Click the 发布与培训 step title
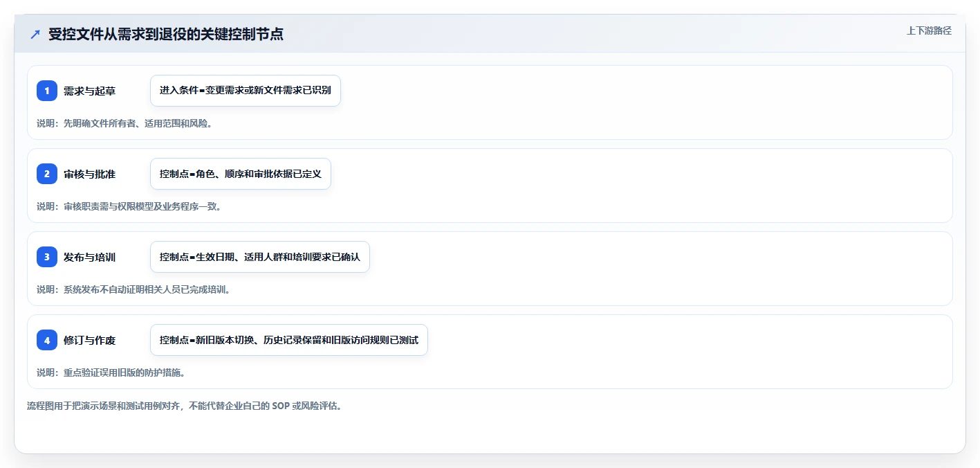 tap(89, 257)
